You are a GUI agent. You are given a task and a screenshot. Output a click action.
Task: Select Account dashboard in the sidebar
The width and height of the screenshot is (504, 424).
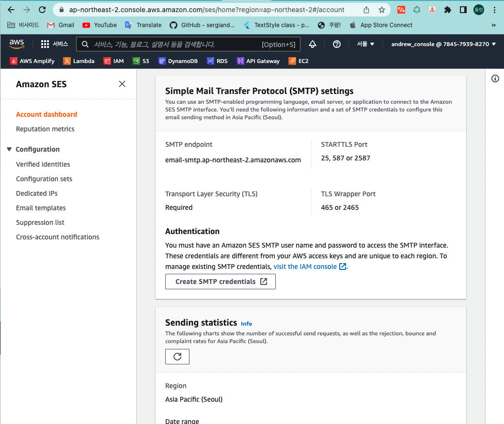click(47, 114)
